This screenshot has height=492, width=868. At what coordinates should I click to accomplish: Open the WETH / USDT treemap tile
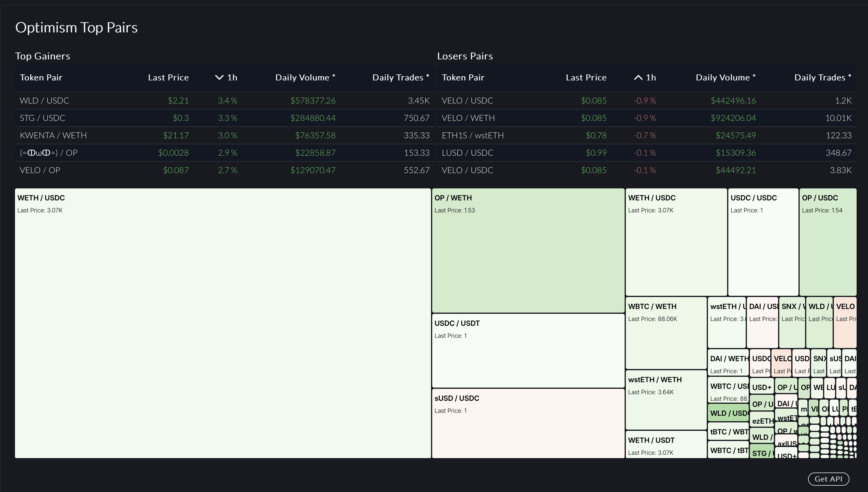coord(666,444)
